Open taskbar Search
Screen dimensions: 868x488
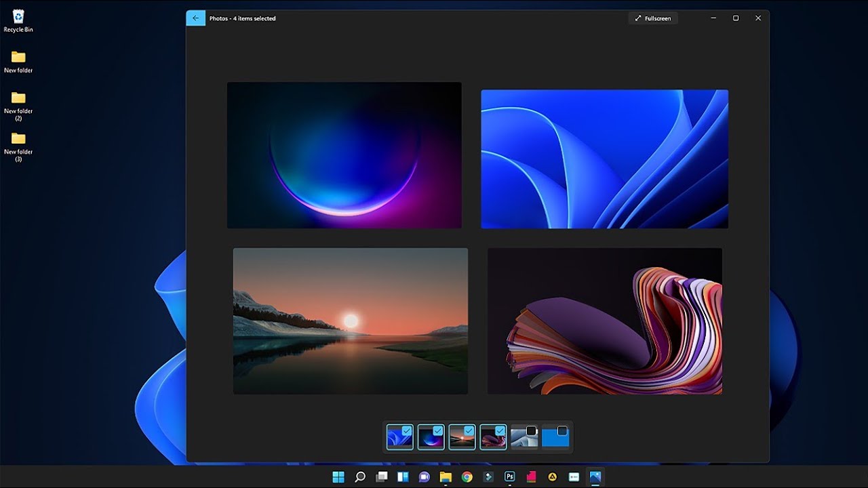tap(360, 476)
